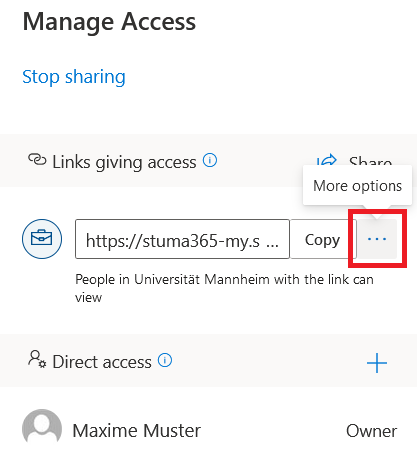Click the Share arrow icon

click(326, 161)
